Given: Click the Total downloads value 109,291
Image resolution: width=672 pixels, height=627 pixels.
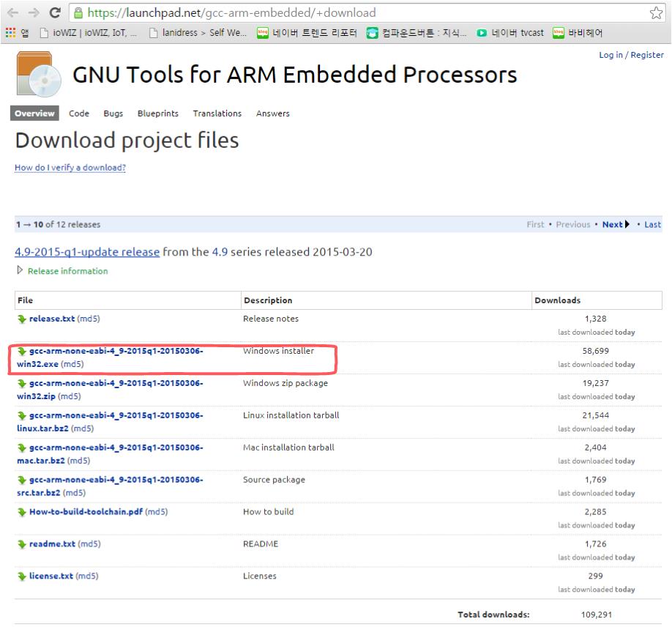Looking at the screenshot, I should click(596, 615).
